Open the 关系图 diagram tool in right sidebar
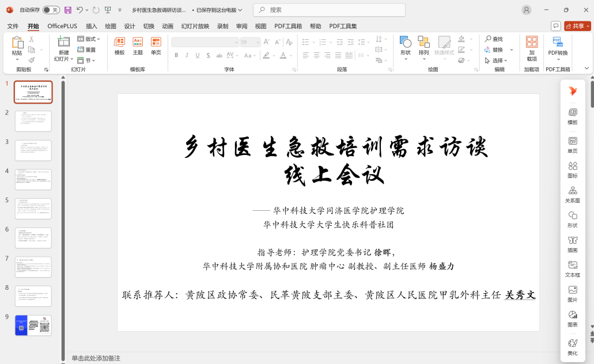Image resolution: width=594 pixels, height=364 pixels. tap(573, 195)
